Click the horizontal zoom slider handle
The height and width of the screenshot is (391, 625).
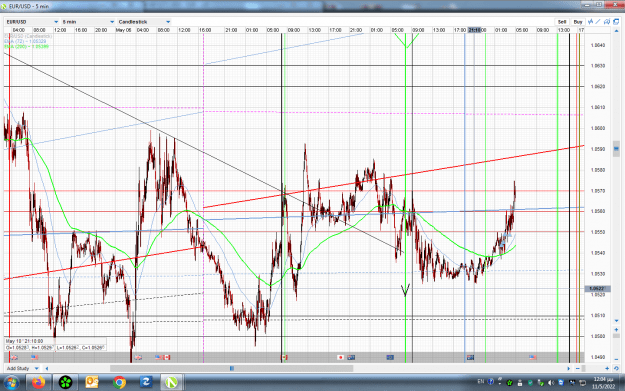[583, 368]
